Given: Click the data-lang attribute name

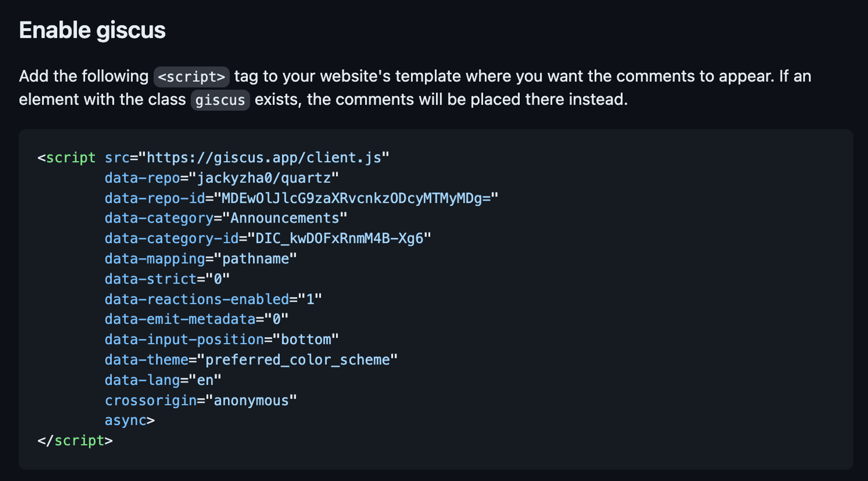Looking at the screenshot, I should [x=142, y=380].
